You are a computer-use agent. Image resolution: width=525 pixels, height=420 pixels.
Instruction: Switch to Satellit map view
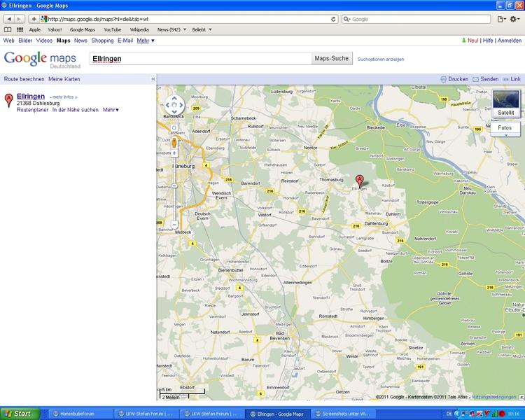[x=506, y=103]
